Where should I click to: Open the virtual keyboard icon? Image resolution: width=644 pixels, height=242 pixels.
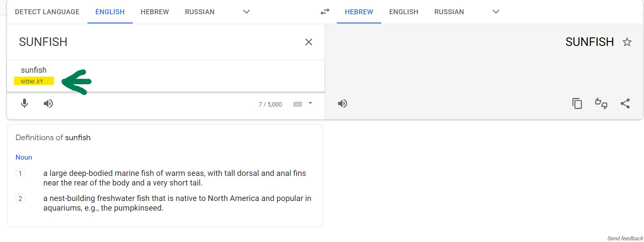tap(297, 104)
